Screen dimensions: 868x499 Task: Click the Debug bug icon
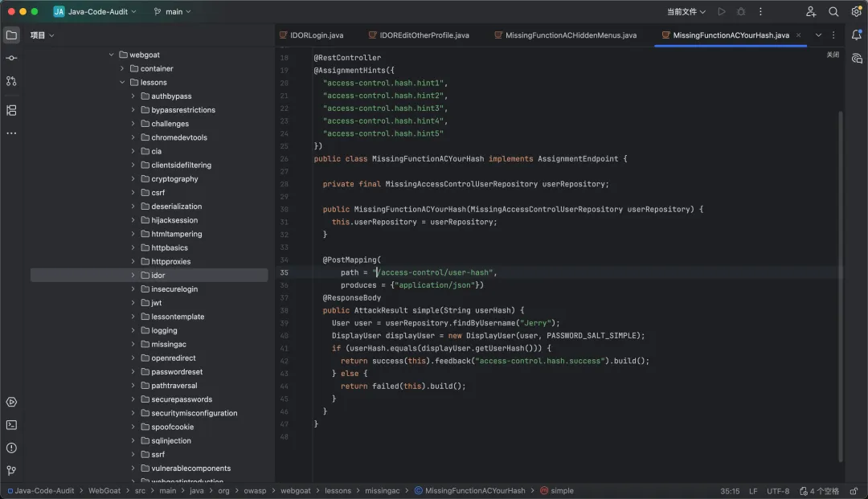(x=741, y=12)
